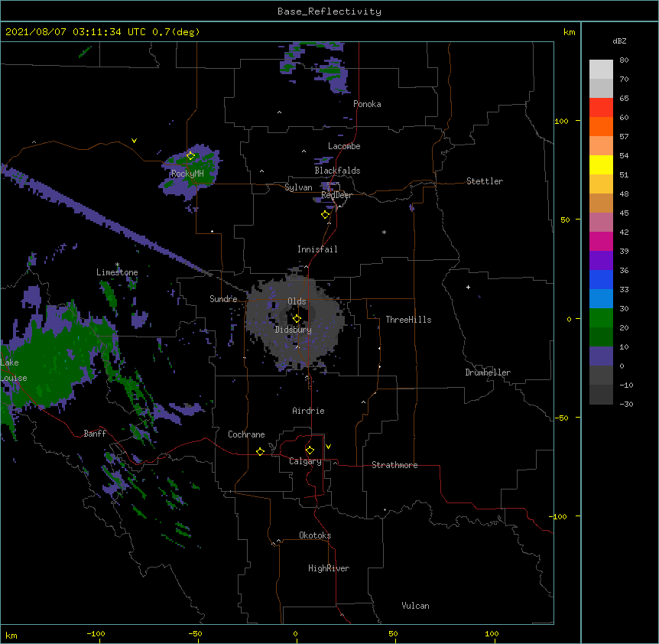This screenshot has width=659, height=644.
Task: Click the asterisk marker east of Innisfail
Action: [x=384, y=233]
